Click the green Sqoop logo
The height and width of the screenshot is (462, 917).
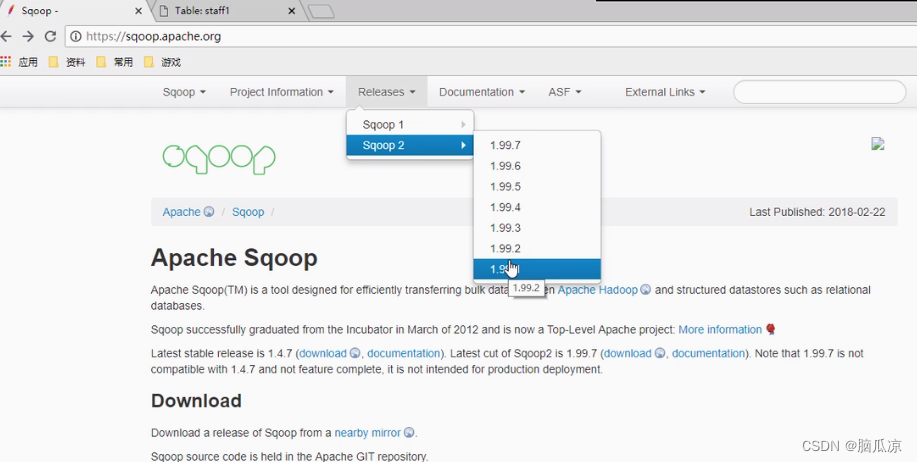[219, 159]
